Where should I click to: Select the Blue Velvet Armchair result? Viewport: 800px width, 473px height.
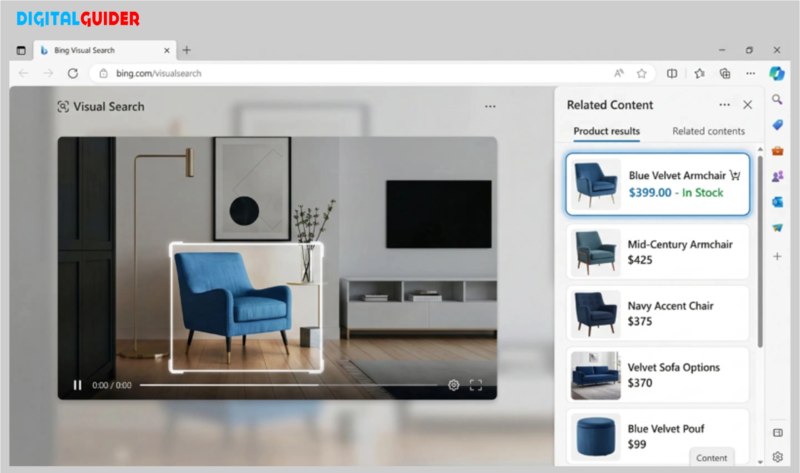[658, 184]
